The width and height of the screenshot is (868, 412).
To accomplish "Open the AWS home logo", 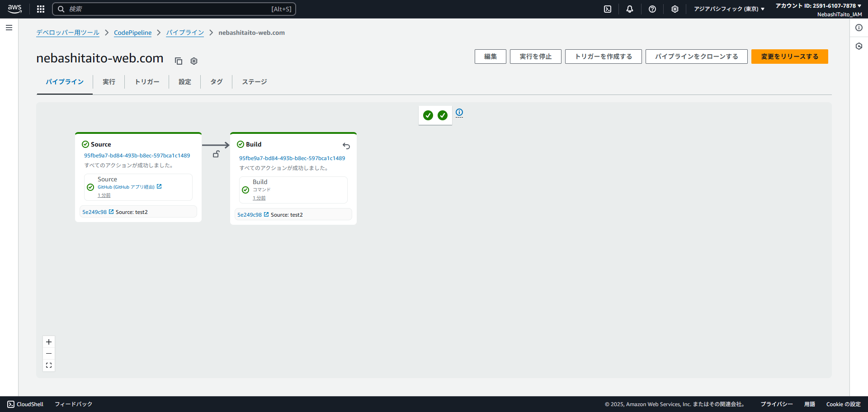I will (14, 9).
